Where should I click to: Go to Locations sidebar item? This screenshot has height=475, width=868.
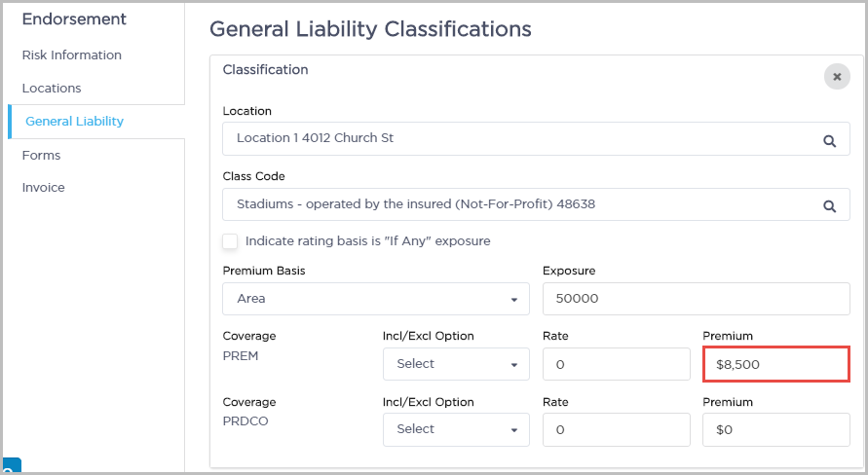[x=52, y=89]
